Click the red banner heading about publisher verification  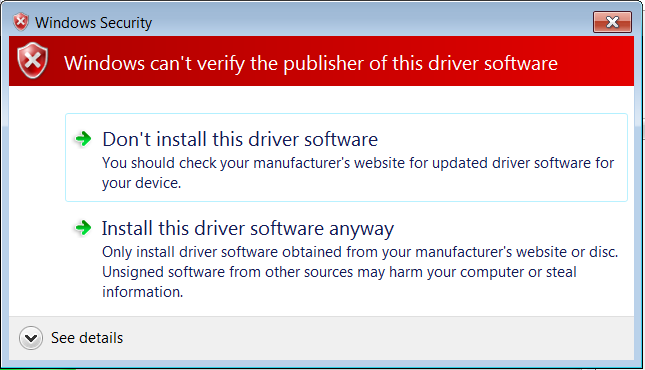coord(311,63)
